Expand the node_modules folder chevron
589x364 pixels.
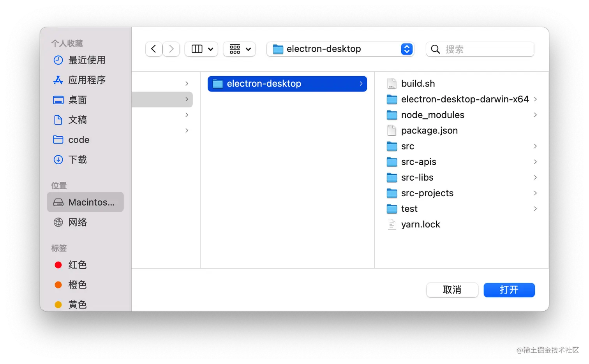(x=535, y=115)
